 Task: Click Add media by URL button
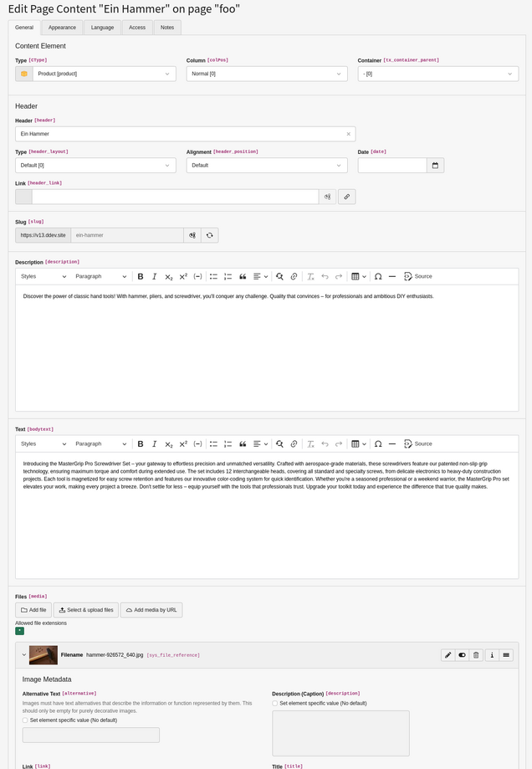coord(151,610)
